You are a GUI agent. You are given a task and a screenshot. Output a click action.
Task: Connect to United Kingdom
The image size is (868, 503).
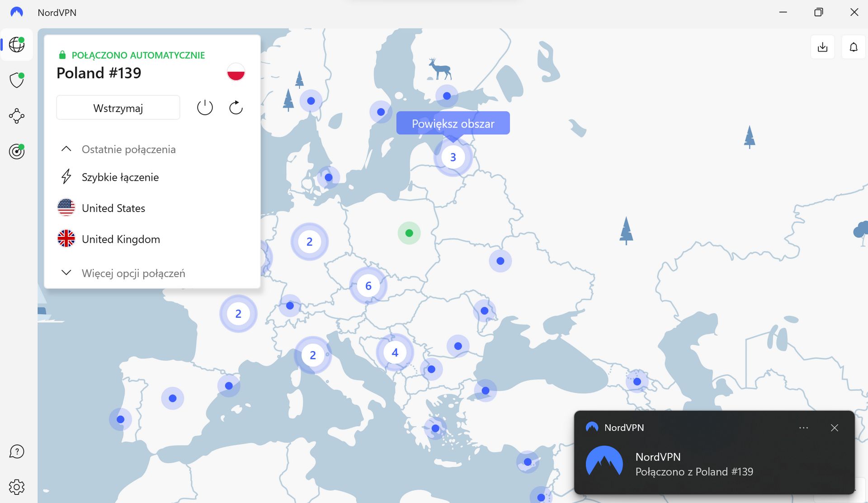click(121, 239)
